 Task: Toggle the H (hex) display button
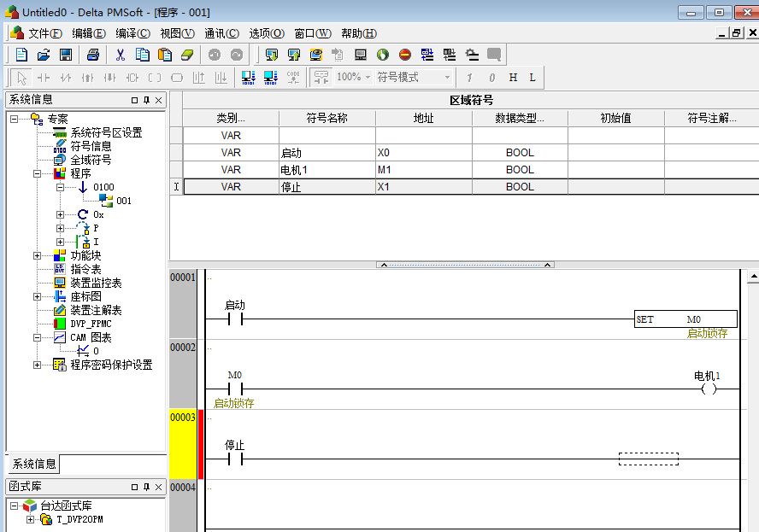point(513,78)
